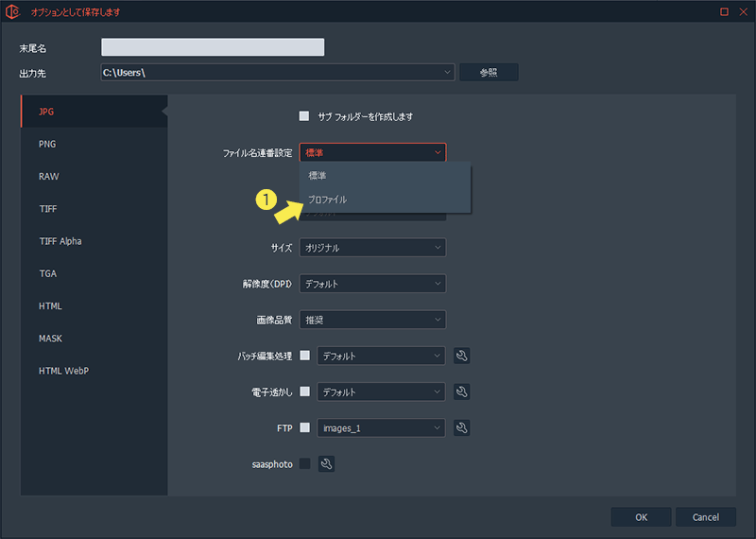This screenshot has height=539, width=756.
Task: Toggle the バッチ編集処理 checkbox
Action: 304,356
